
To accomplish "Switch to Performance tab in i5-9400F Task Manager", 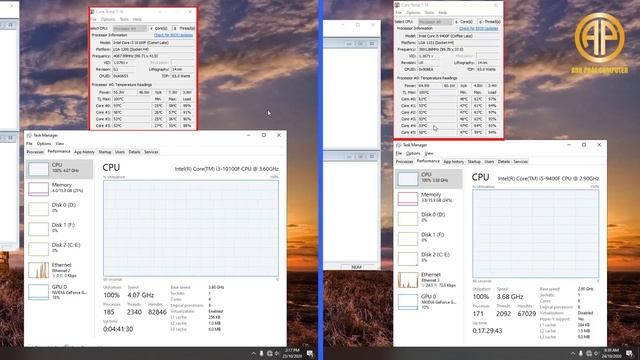I will click(428, 161).
